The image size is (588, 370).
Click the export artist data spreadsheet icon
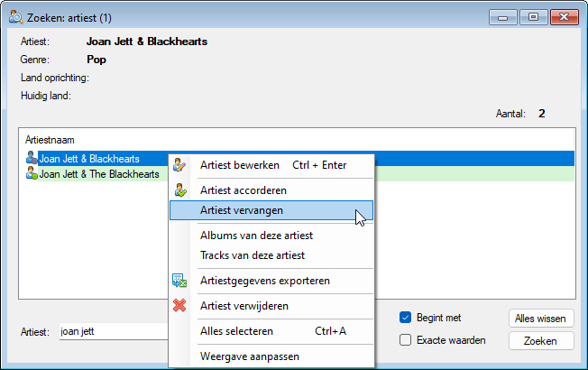click(x=179, y=281)
